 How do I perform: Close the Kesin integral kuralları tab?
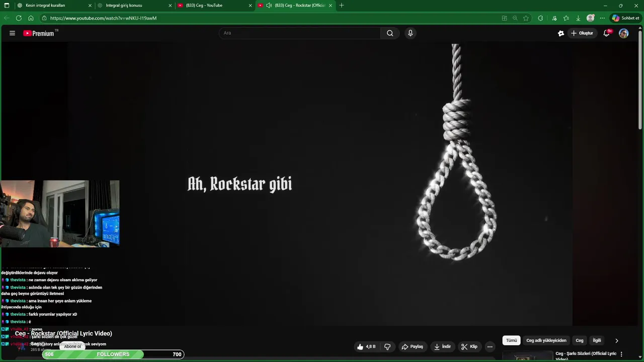pyautogui.click(x=90, y=6)
